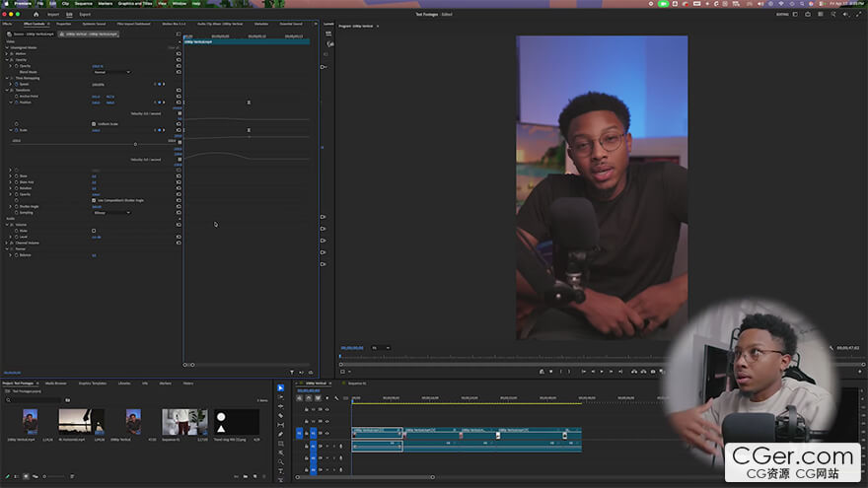Open Program monitor settings wrench
This screenshot has width=868, height=488.
pyautogui.click(x=831, y=348)
